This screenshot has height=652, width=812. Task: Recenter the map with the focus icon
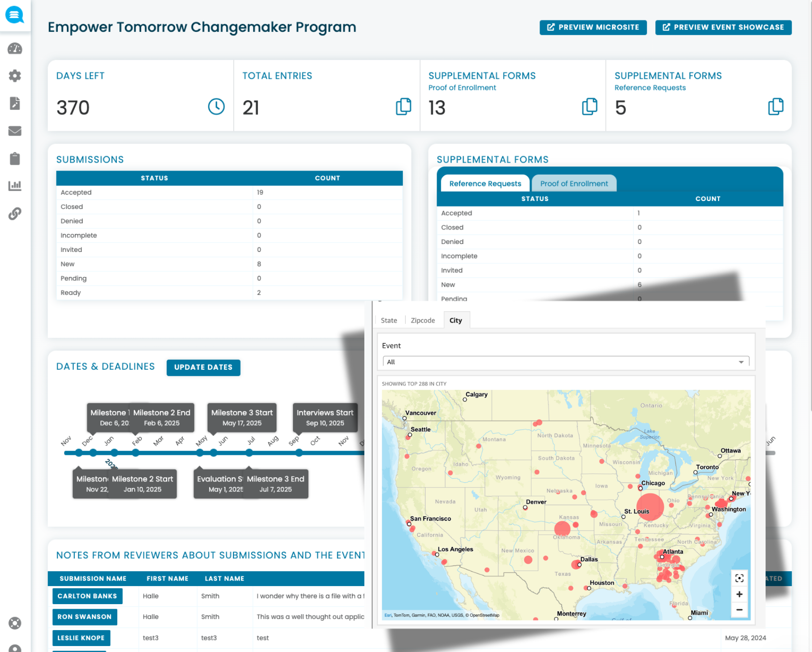coord(739,578)
